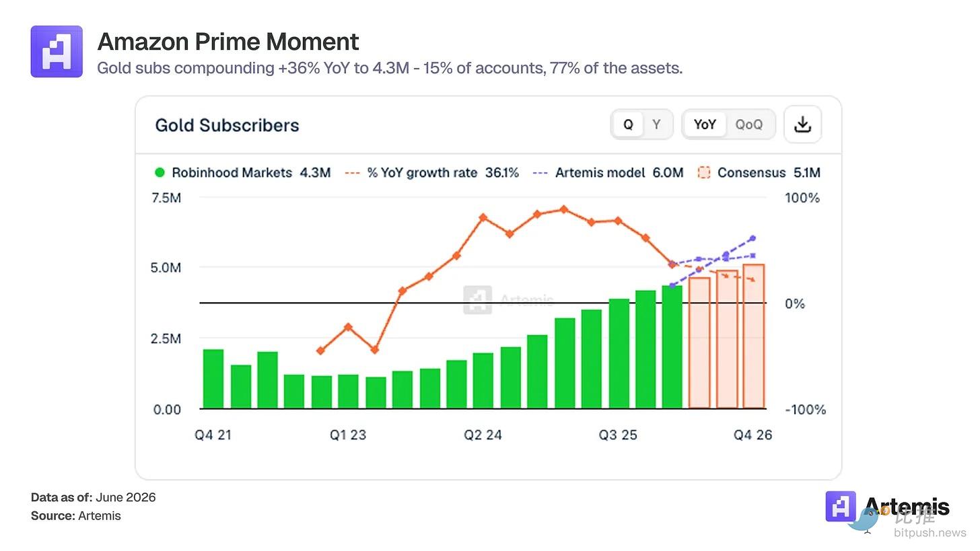Open the bitpush.news link
The image size is (980, 551).
click(930, 533)
